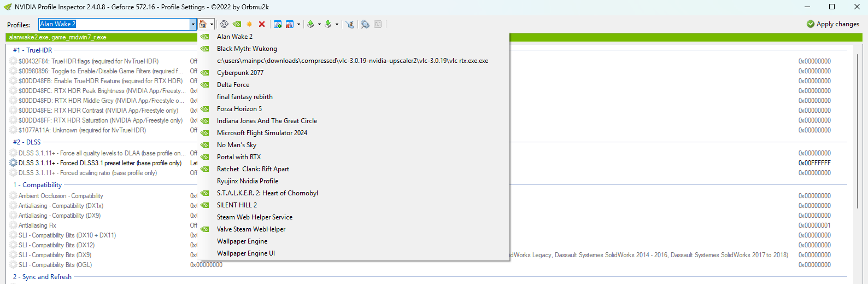Click the green NVIDIA restore defaults icon
The image size is (868, 284).
pyautogui.click(x=237, y=24)
